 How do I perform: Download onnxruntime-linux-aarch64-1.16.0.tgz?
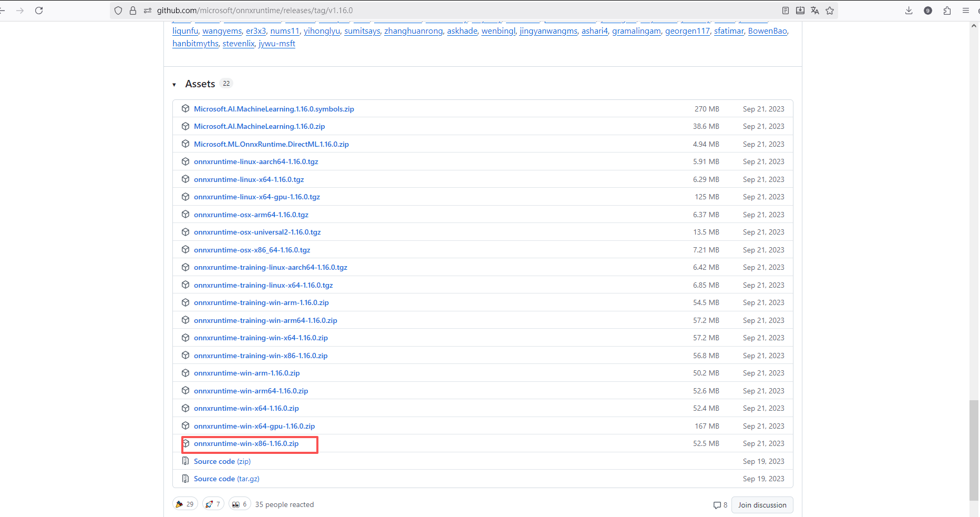[256, 161]
